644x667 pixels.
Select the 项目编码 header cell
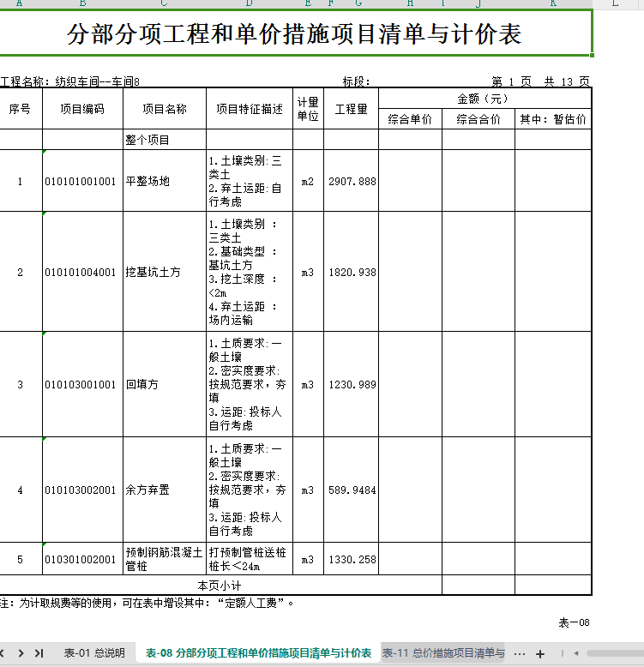pos(82,109)
